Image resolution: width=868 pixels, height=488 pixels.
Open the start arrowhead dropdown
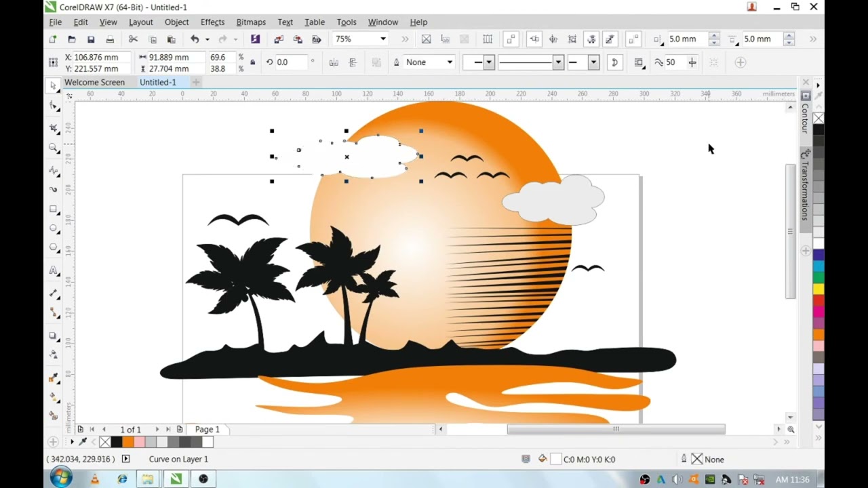pos(489,62)
